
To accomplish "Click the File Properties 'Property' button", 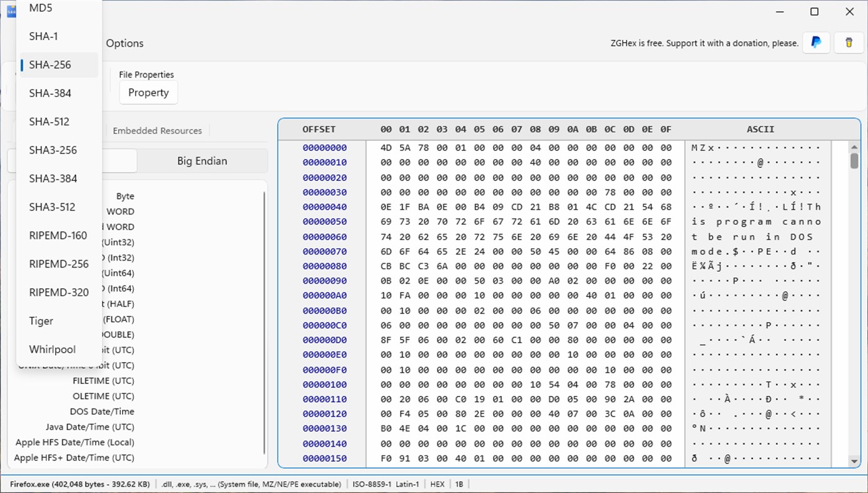I will pos(148,92).
